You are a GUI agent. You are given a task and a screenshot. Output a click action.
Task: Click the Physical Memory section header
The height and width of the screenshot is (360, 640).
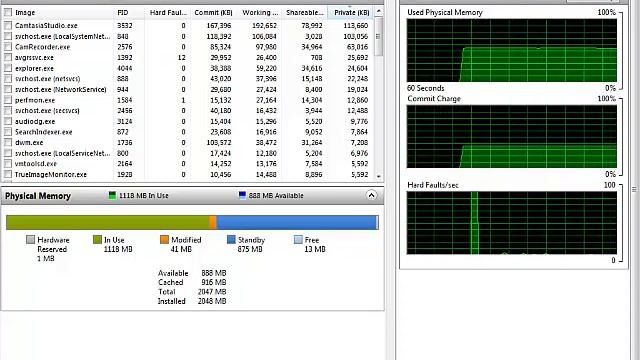pyautogui.click(x=192, y=196)
